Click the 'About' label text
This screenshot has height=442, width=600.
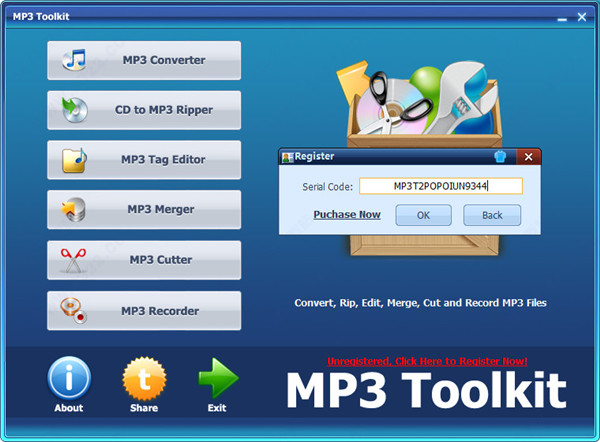[x=68, y=408]
